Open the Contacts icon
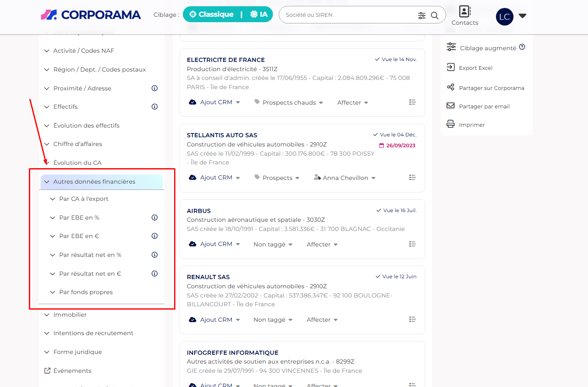Image resolution: width=588 pixels, height=387 pixels. click(x=465, y=11)
